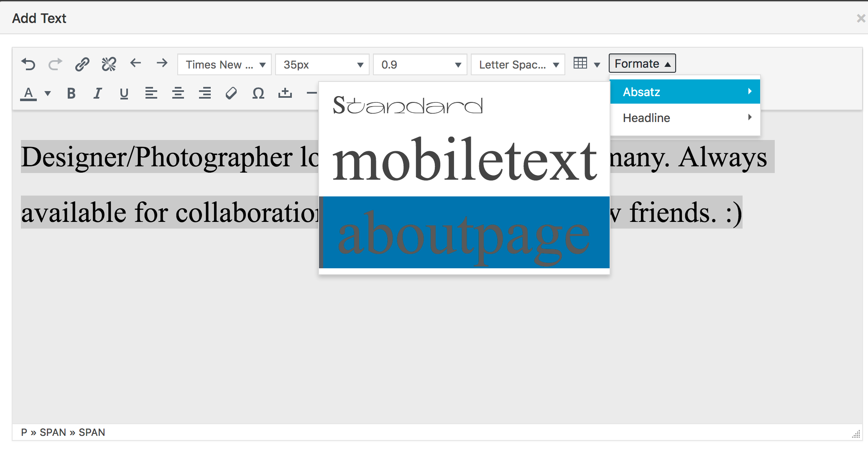Click the Formate menu button
Screen dimensions: 868x453
pos(642,64)
